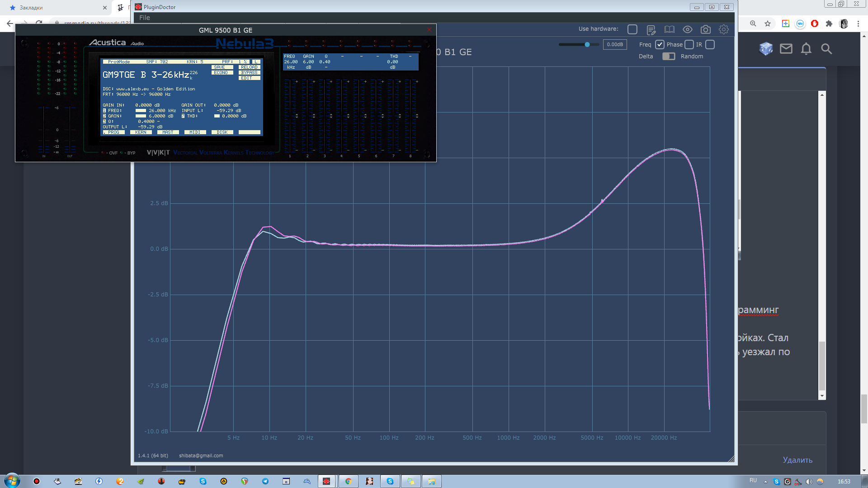Screen dimensions: 868x488
Task: Click the eye view icon in PluginDoctor
Action: click(687, 30)
